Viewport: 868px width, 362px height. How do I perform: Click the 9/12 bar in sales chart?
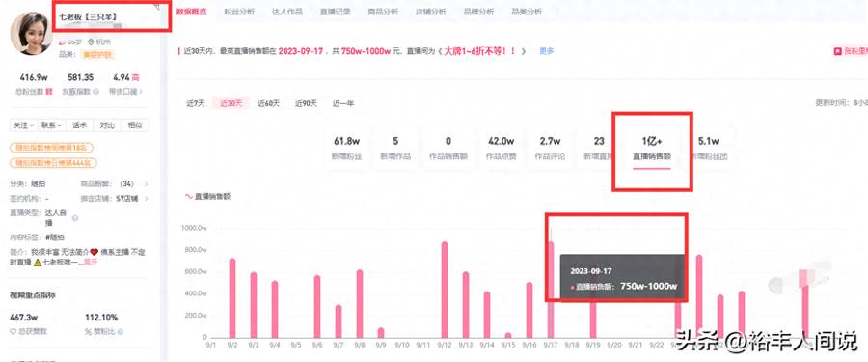click(x=445, y=290)
